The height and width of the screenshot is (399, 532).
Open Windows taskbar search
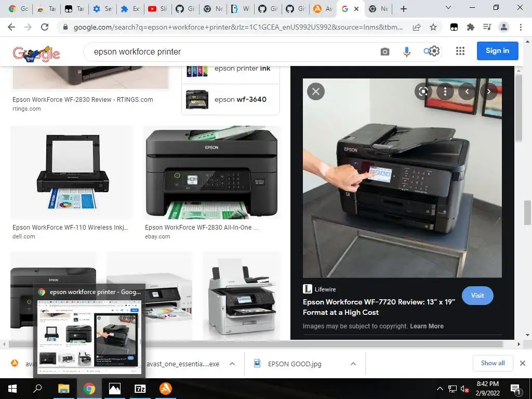pos(37,389)
